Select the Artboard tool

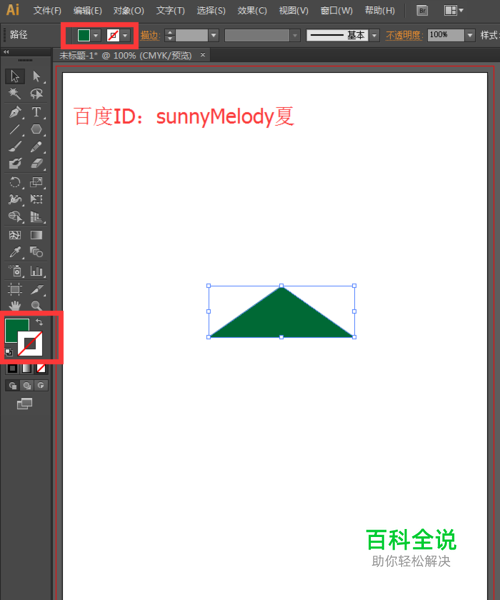15,289
